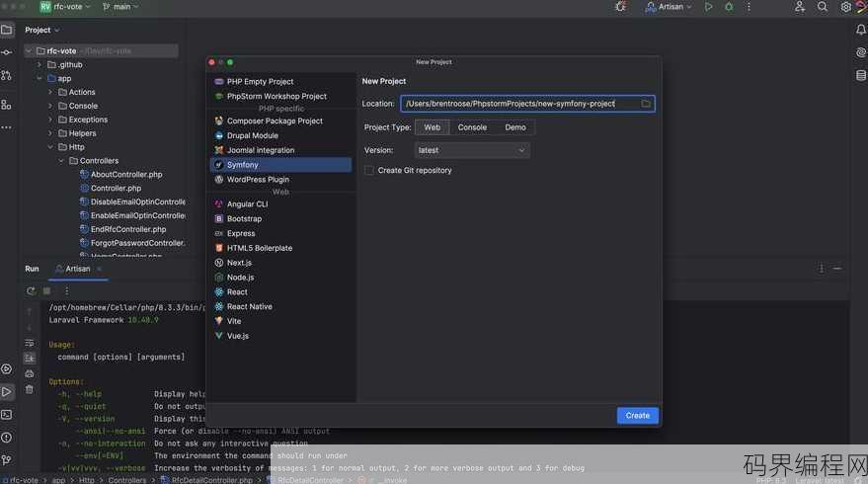The height and width of the screenshot is (484, 868).
Task: Choose React Native generator
Action: coord(280,307)
